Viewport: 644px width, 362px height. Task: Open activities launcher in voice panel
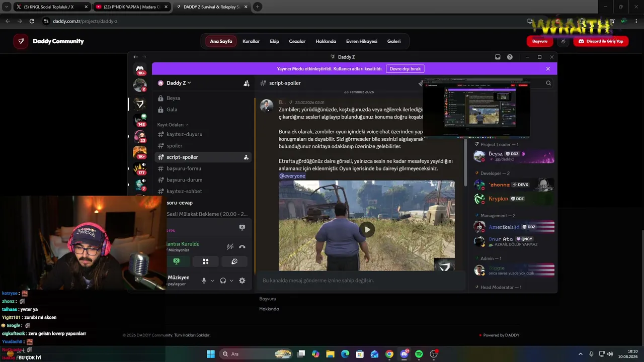coord(205,261)
